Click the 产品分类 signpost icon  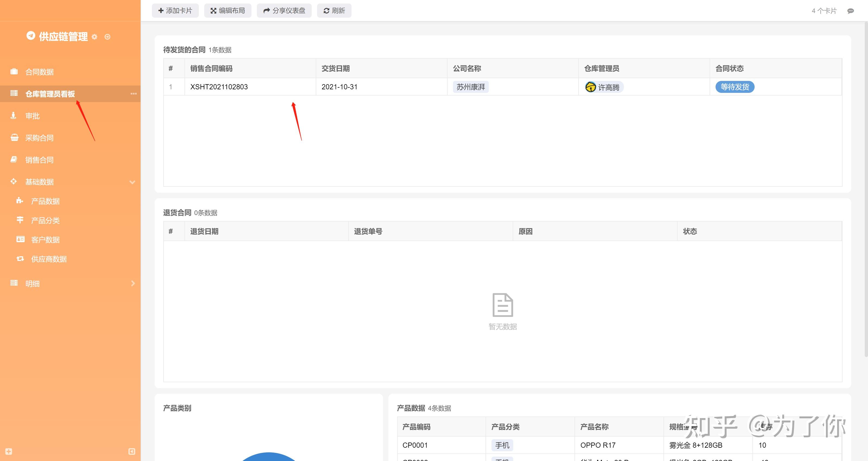pos(20,220)
